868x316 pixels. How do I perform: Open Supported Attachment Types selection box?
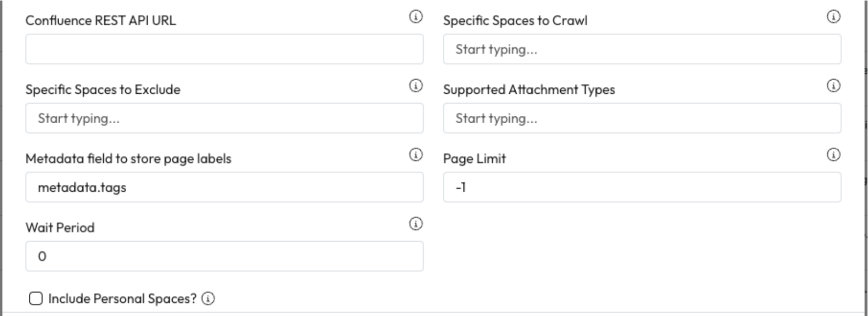[x=642, y=118]
